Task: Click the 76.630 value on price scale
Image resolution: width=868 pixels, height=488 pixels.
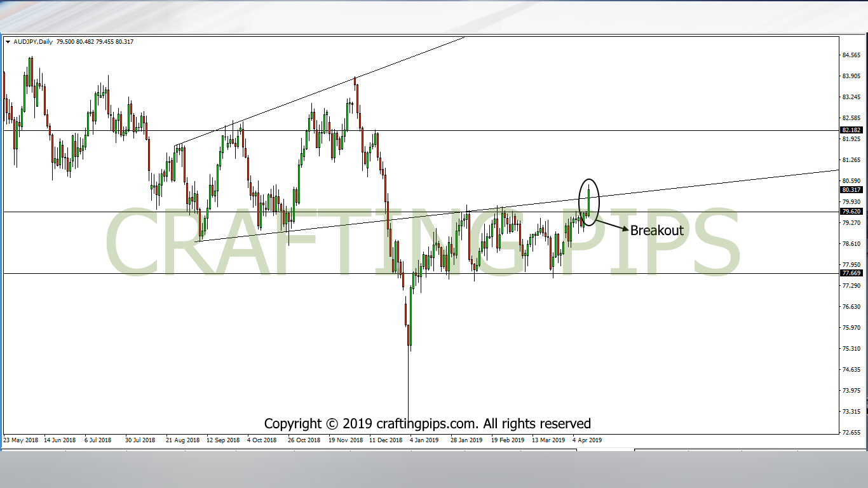Action: point(851,307)
